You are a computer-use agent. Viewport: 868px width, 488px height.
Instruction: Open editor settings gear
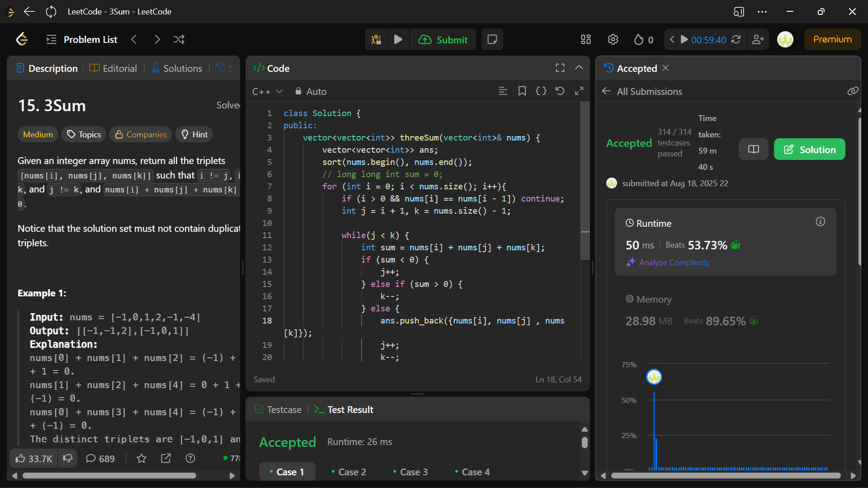point(613,40)
